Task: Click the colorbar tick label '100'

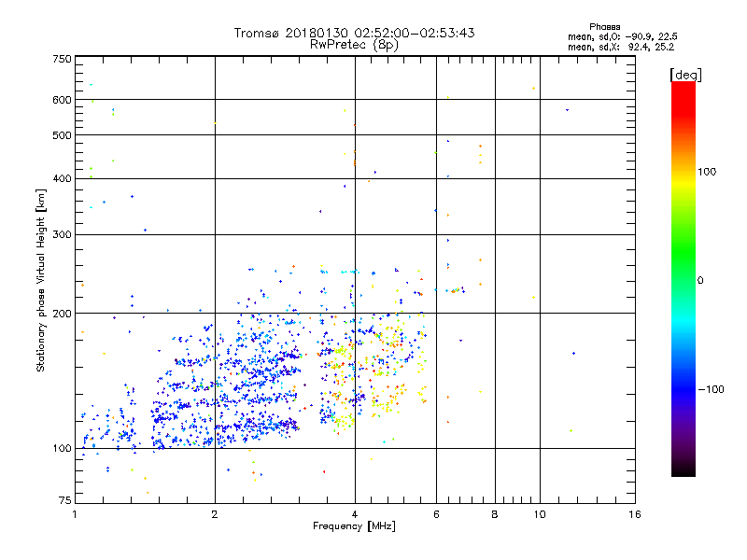Action: click(x=707, y=172)
